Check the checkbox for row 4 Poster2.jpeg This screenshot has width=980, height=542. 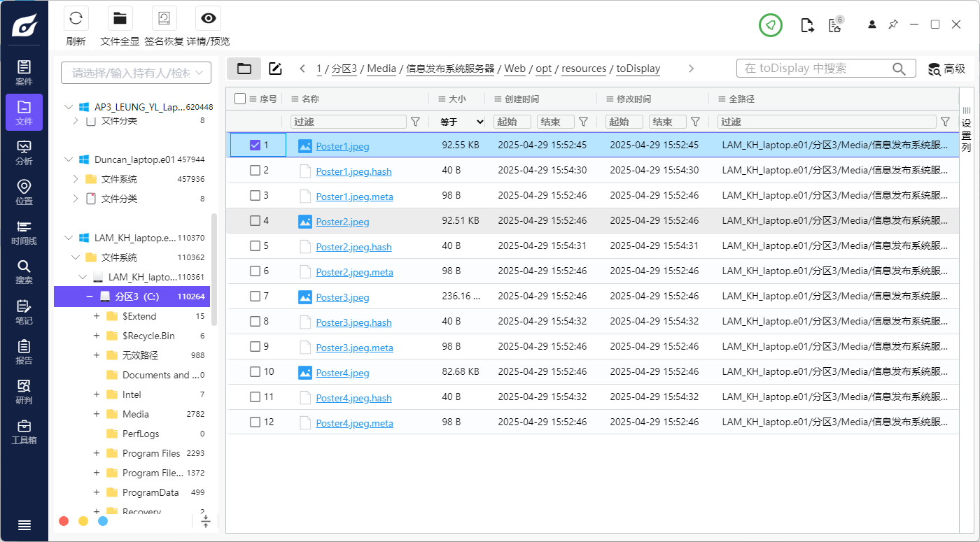click(x=255, y=221)
